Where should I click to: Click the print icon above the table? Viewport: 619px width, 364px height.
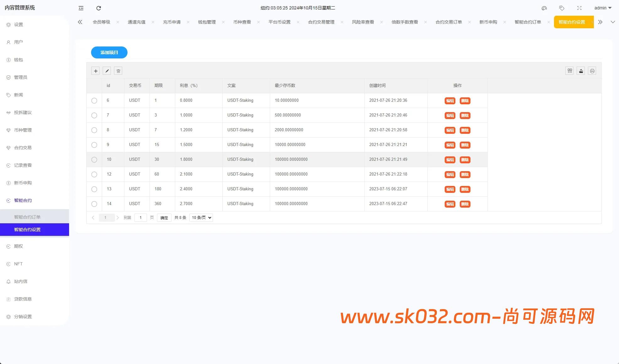pos(592,71)
